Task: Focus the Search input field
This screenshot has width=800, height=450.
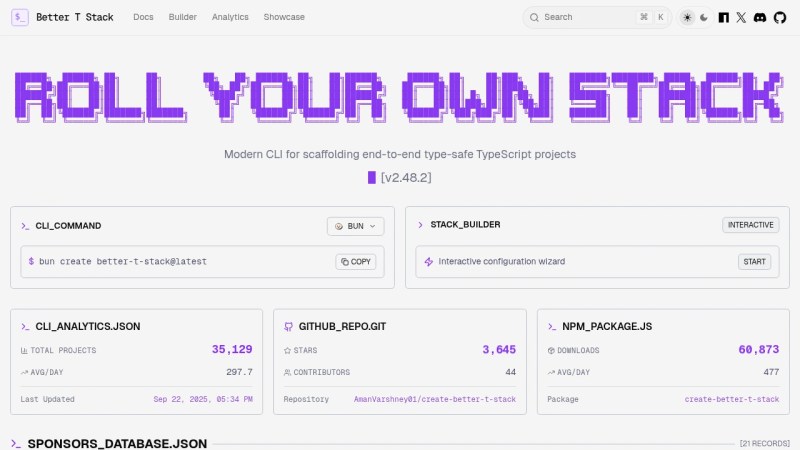Action: click(597, 17)
